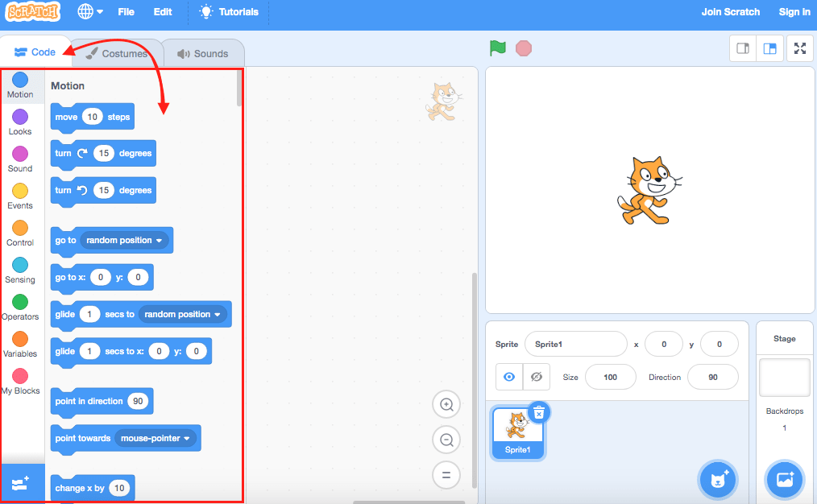
Task: Open the Edit menu
Action: [x=163, y=11]
